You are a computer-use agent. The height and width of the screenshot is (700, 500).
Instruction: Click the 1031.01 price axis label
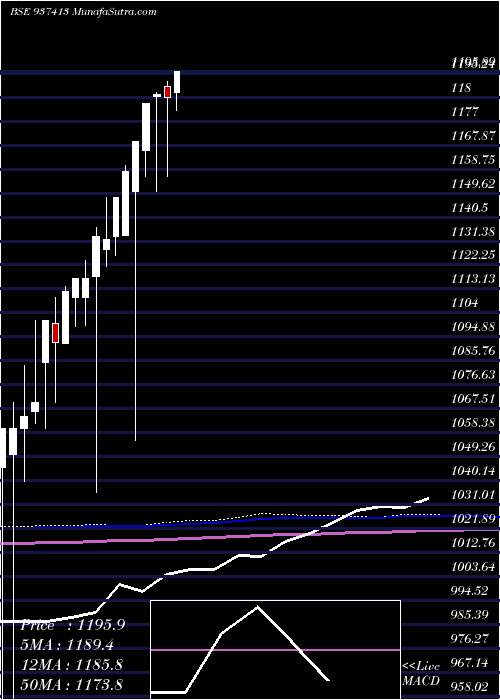pyautogui.click(x=473, y=495)
